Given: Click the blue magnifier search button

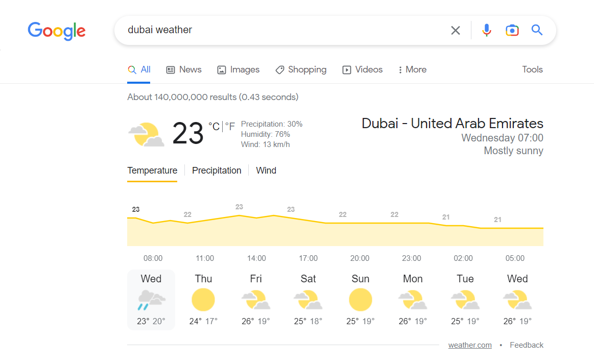Looking at the screenshot, I should click(537, 30).
